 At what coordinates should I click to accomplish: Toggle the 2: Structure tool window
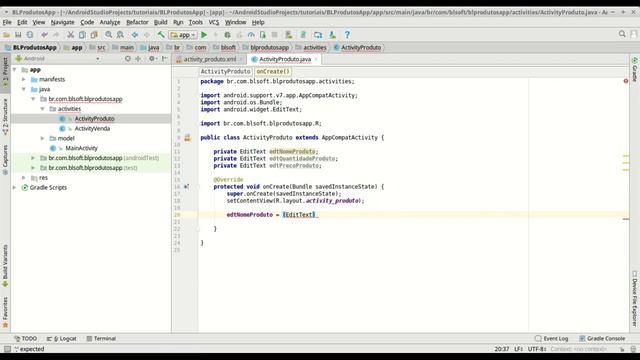5,117
